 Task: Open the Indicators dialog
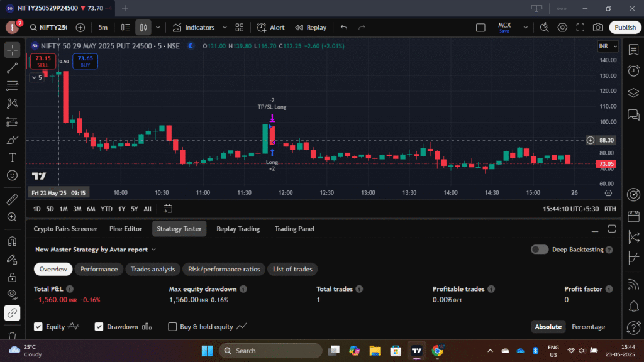coord(194,28)
